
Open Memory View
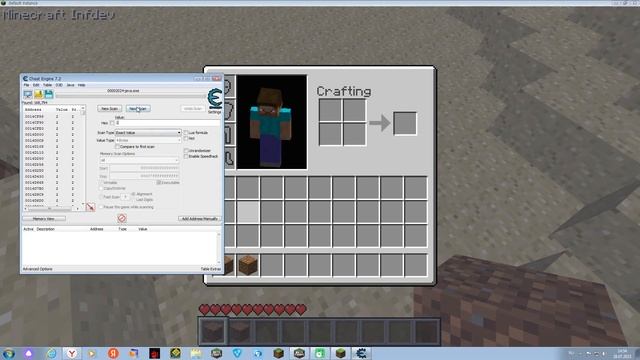pos(44,219)
